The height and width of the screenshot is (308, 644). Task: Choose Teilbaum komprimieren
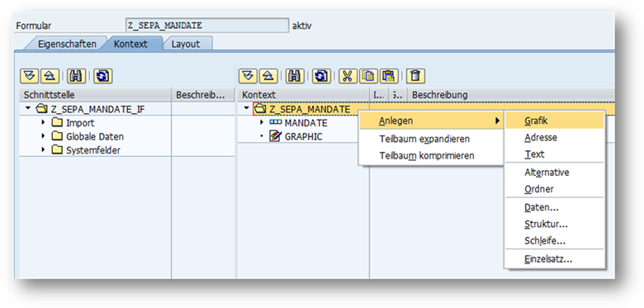coord(431,155)
